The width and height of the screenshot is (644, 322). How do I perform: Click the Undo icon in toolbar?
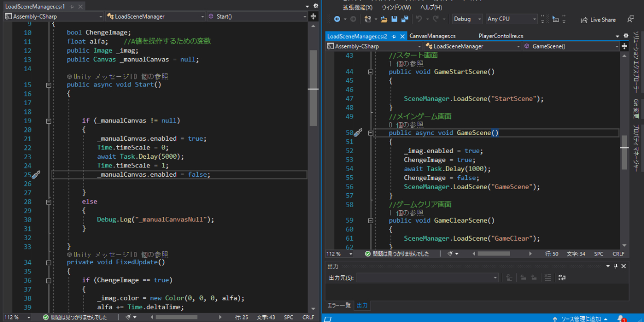coord(419,19)
